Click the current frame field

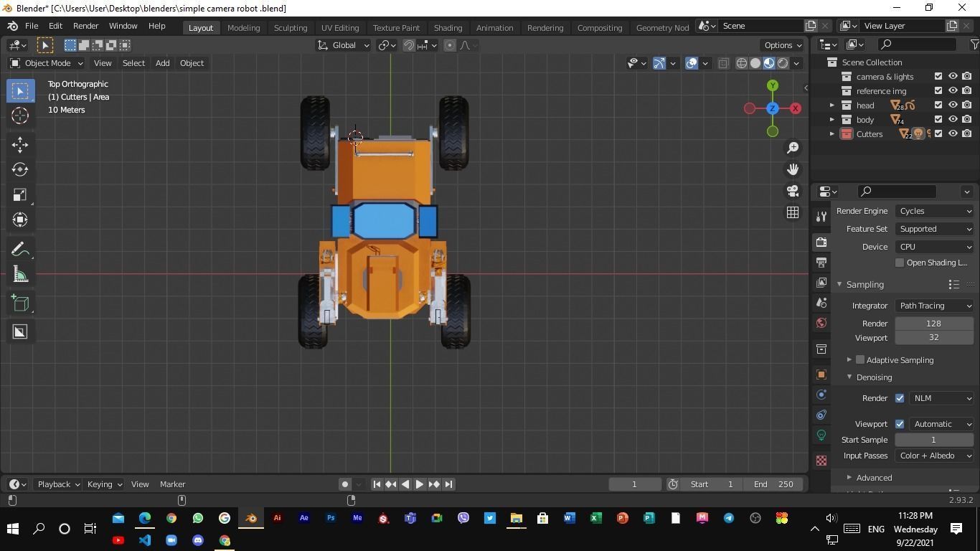[635, 484]
